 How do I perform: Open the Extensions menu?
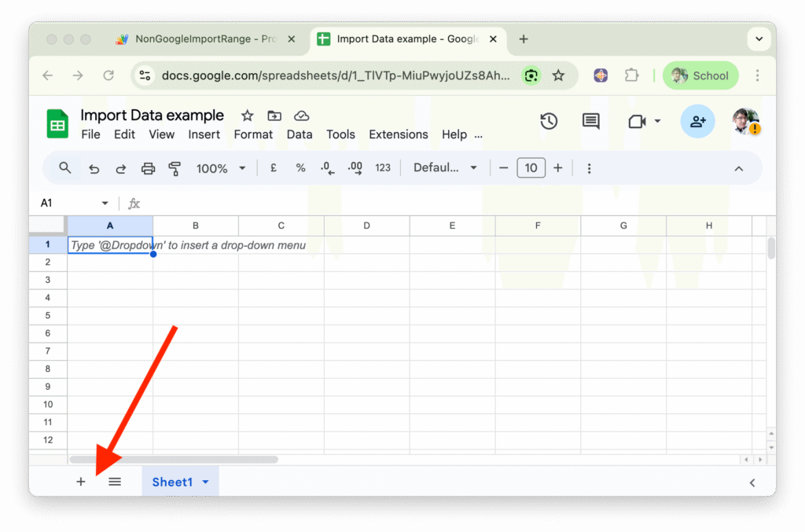point(398,134)
